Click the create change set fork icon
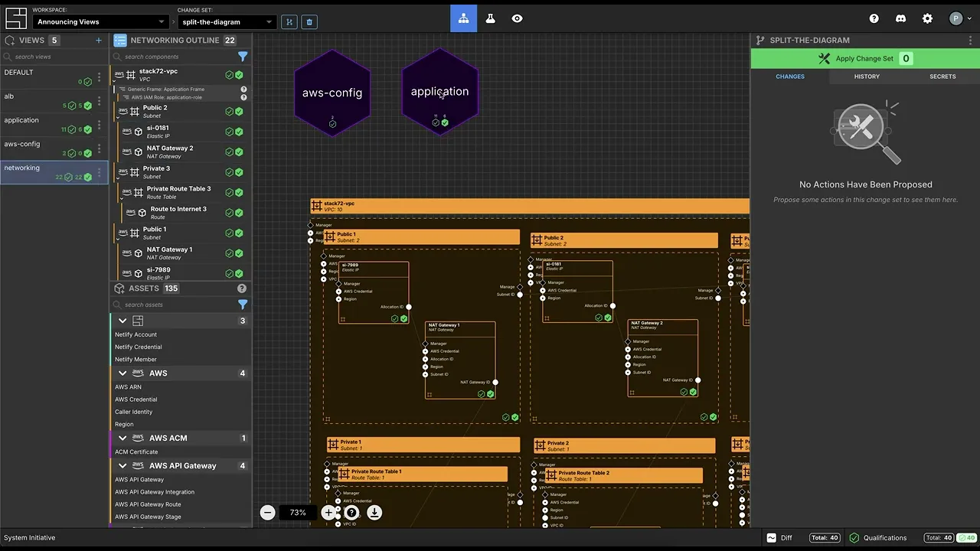980x551 pixels. [289, 22]
